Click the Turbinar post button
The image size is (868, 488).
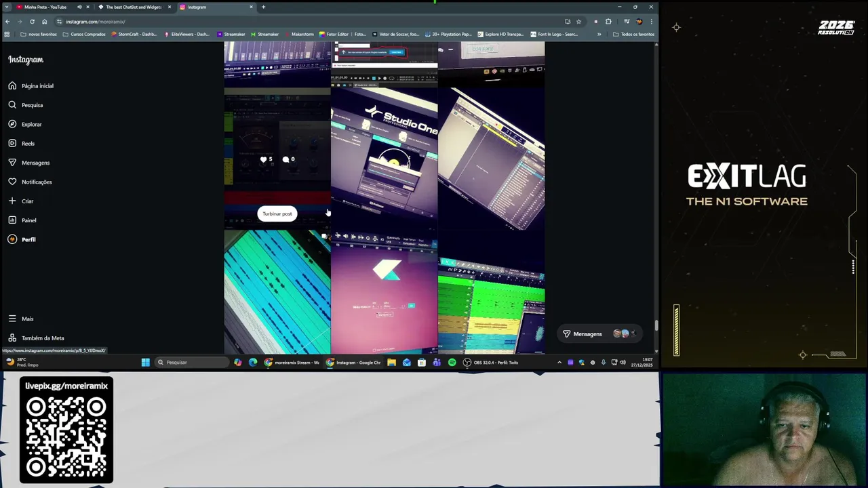pyautogui.click(x=277, y=213)
